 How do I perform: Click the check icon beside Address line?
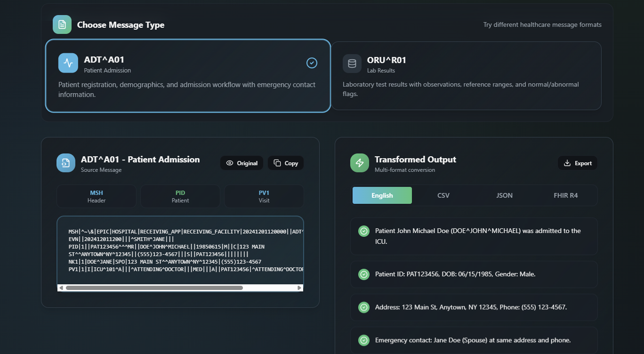(364, 307)
